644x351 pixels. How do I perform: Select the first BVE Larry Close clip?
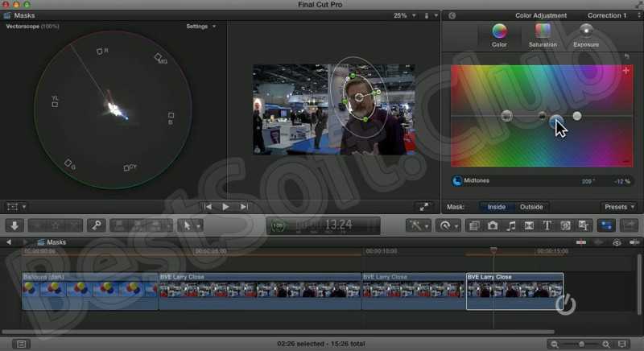pos(260,291)
